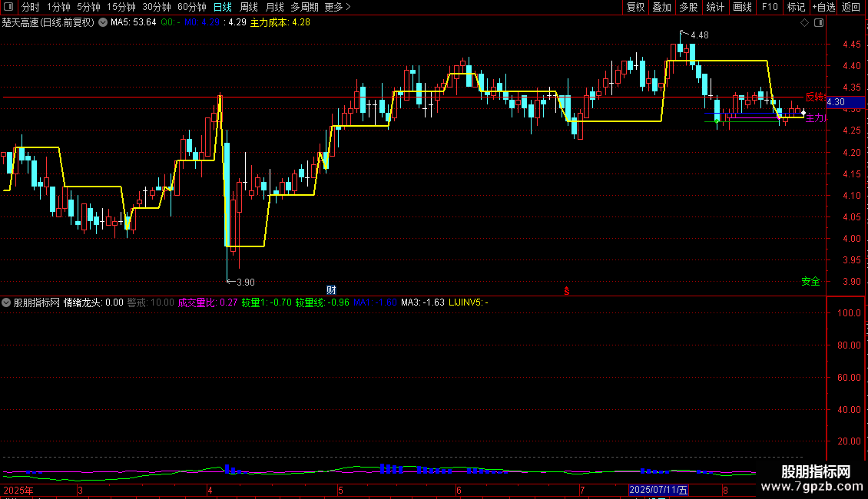Click the diamond icon at chart top-right

[x=804, y=23]
